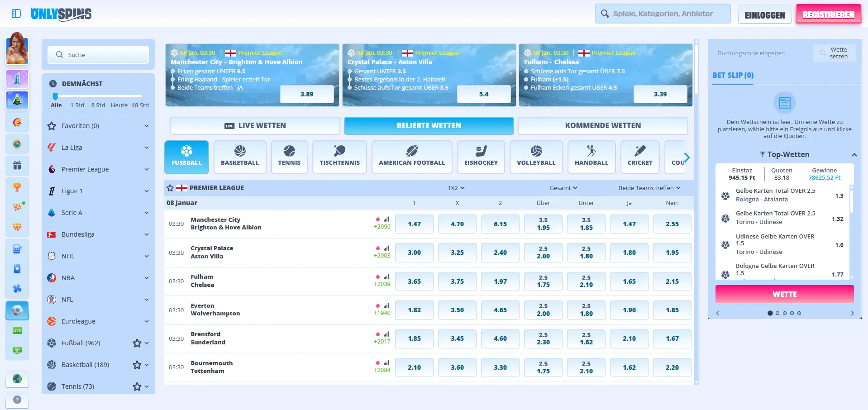Select the soccer ball sports icon in sidebar
The width and height of the screenshot is (868, 410).
click(x=17, y=310)
